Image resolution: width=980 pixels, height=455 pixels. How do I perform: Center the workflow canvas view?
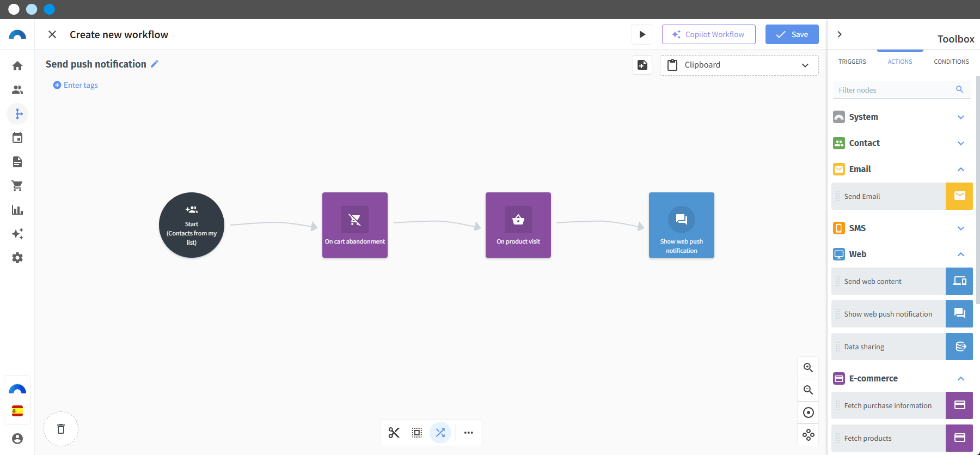[808, 412]
